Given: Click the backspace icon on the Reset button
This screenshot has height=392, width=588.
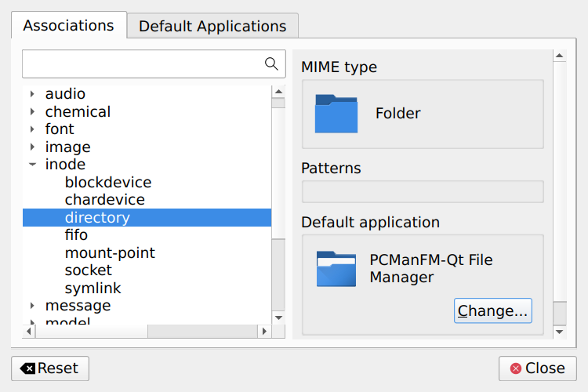Looking at the screenshot, I should point(27,368).
